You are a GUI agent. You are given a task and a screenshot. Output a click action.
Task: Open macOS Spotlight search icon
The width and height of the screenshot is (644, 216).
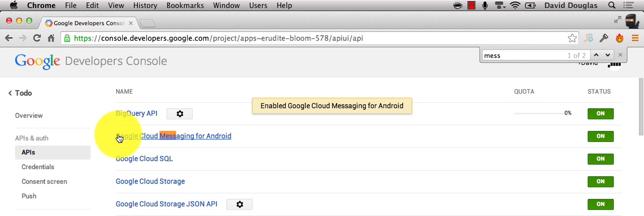(612, 6)
